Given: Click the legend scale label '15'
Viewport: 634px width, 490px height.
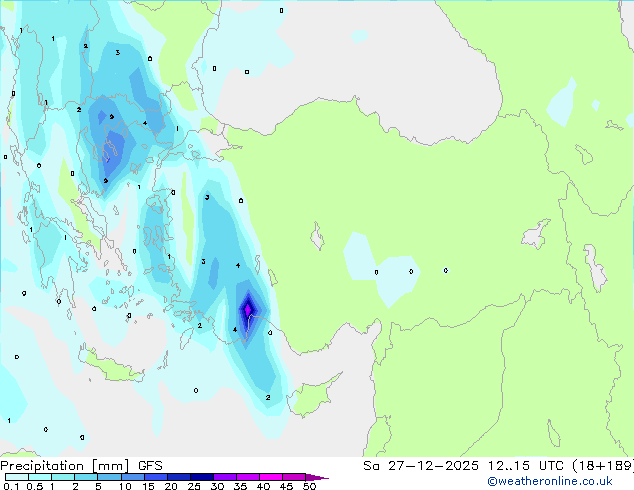Looking at the screenshot, I should tap(148, 486).
